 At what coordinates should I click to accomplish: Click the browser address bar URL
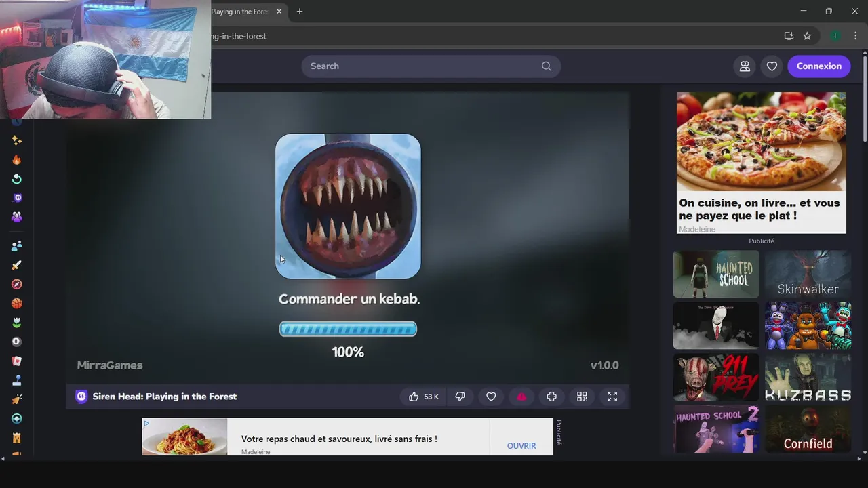(x=239, y=36)
